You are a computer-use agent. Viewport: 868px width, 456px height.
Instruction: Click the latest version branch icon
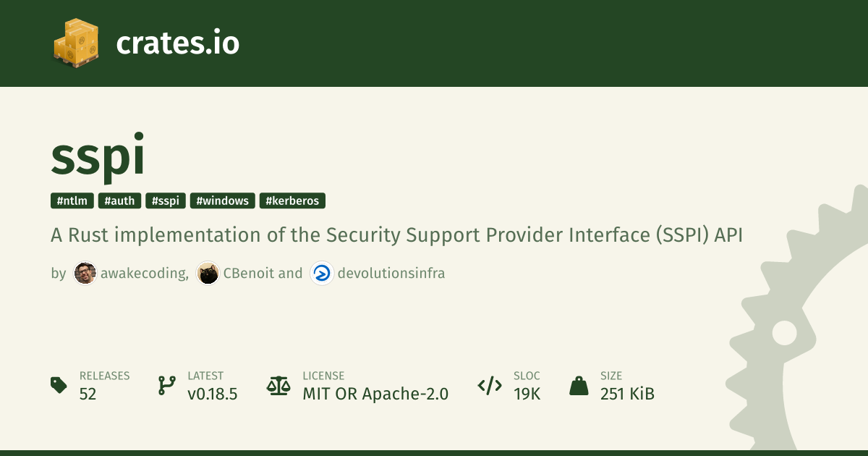pos(167,385)
